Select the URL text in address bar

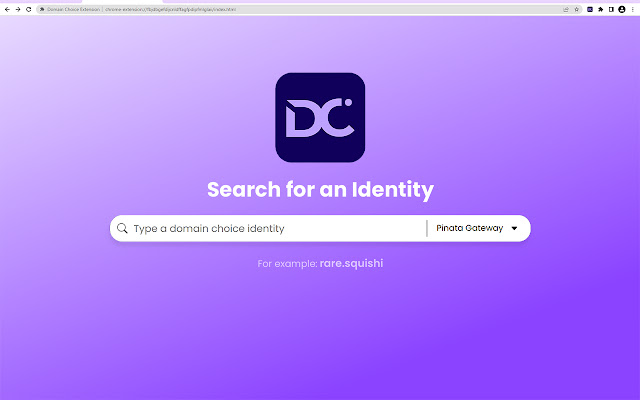[170, 9]
